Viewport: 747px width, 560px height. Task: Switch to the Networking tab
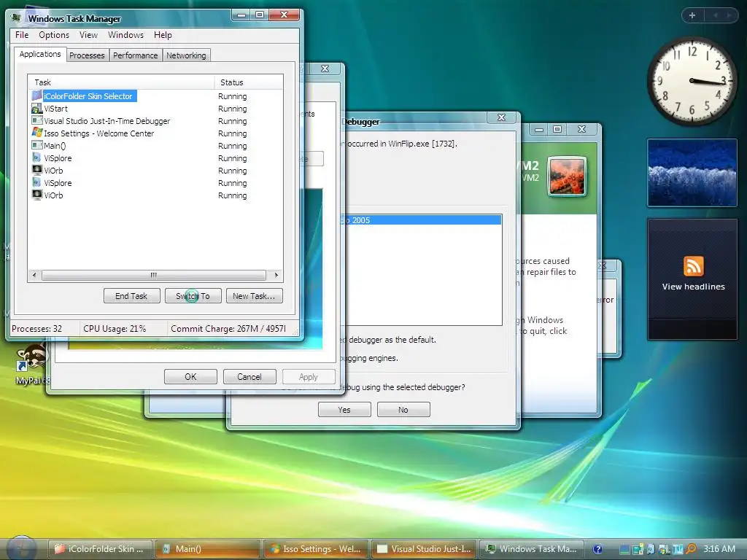186,55
